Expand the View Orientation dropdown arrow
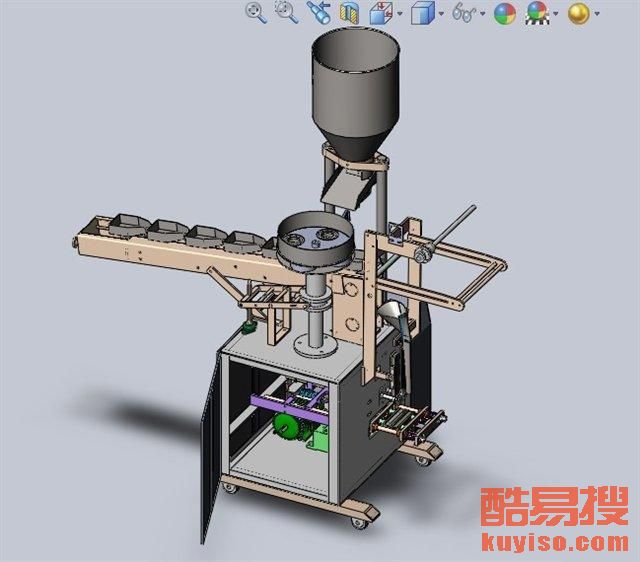 400,14
